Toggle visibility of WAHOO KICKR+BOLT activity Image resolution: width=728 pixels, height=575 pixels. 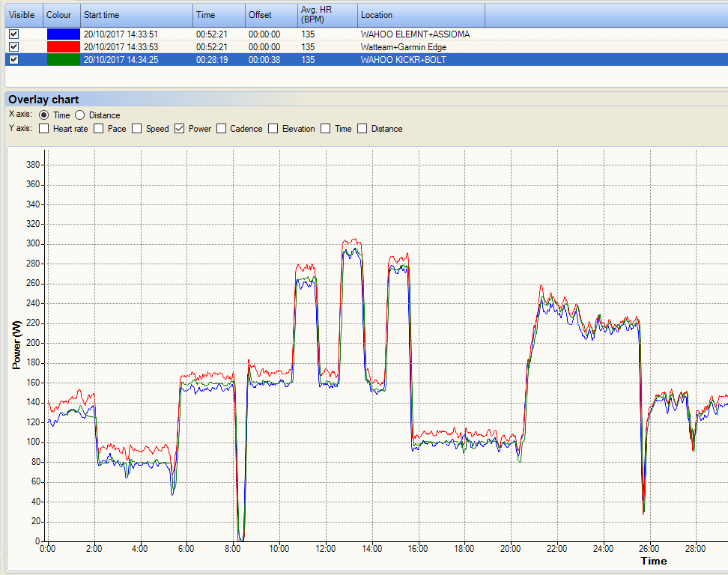click(14, 59)
